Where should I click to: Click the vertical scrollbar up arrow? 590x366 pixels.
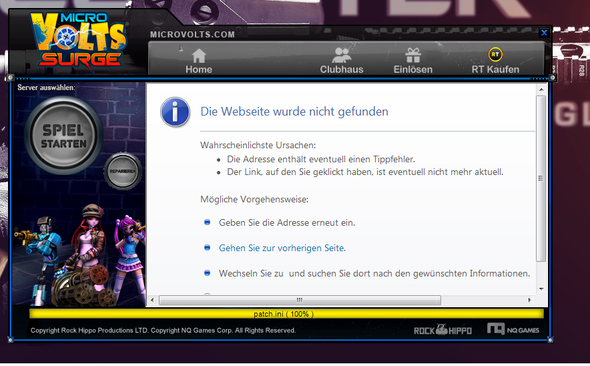click(541, 90)
